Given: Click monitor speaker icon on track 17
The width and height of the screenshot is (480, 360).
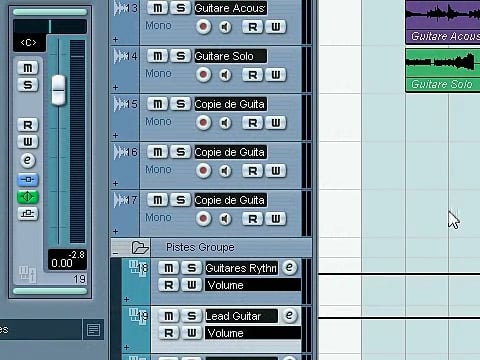Looking at the screenshot, I should click(x=225, y=219).
